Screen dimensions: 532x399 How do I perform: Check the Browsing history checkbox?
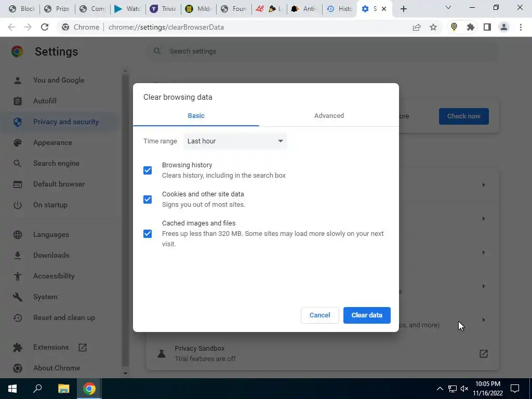[x=147, y=170]
